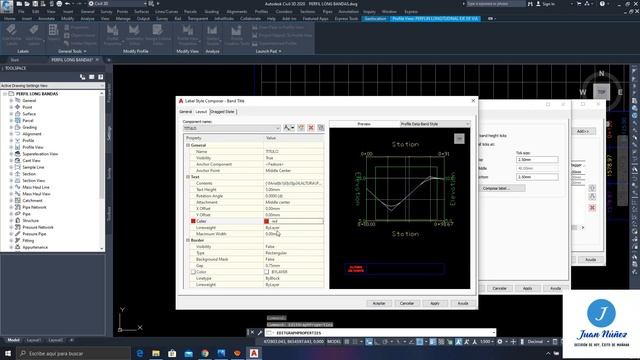The height and width of the screenshot is (360, 640).
Task: Expand the Launch Pad ribbon panel
Action: (x=268, y=51)
